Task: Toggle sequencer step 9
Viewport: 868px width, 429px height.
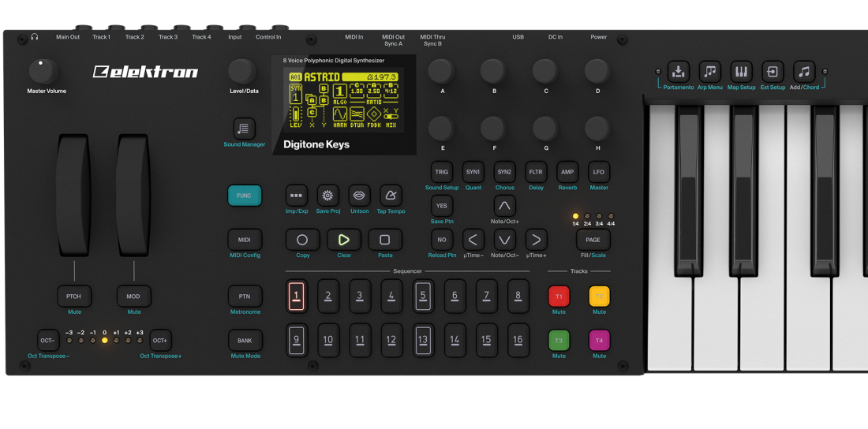Action: (297, 341)
